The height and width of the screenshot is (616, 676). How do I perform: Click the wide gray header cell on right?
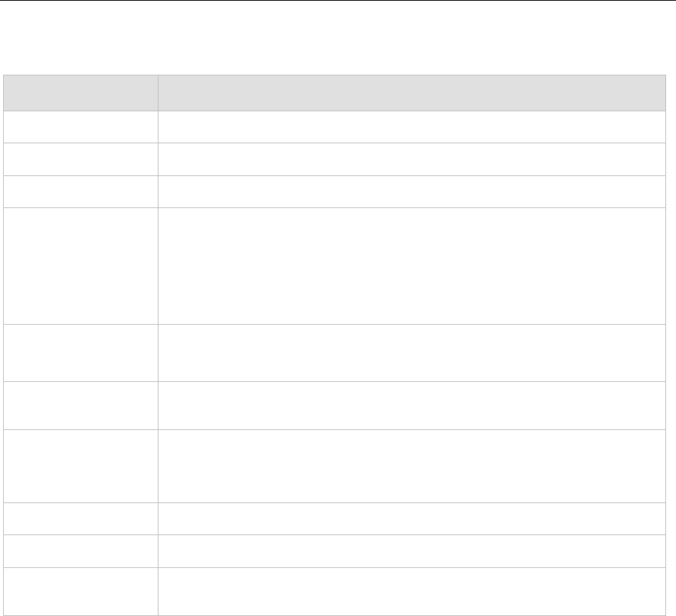click(412, 92)
